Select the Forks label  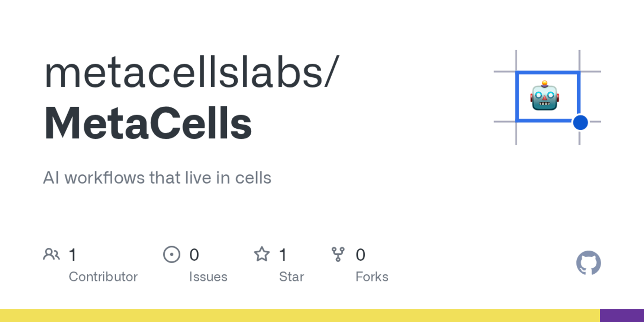point(372,277)
